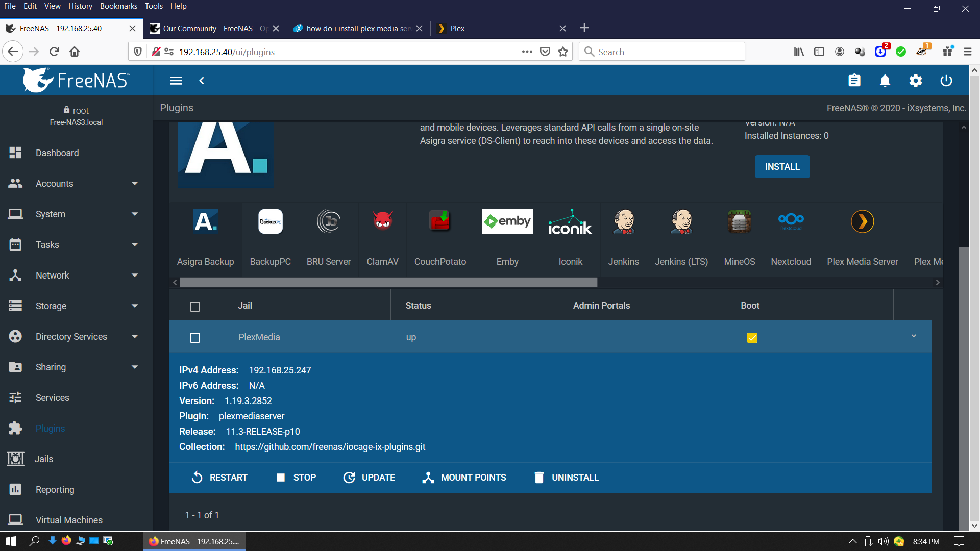Update the PlexMedia plugin
The image size is (980, 551).
click(370, 478)
